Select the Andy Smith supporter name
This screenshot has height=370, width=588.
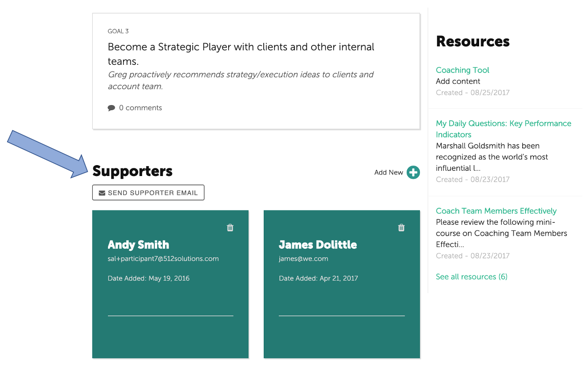[138, 245]
